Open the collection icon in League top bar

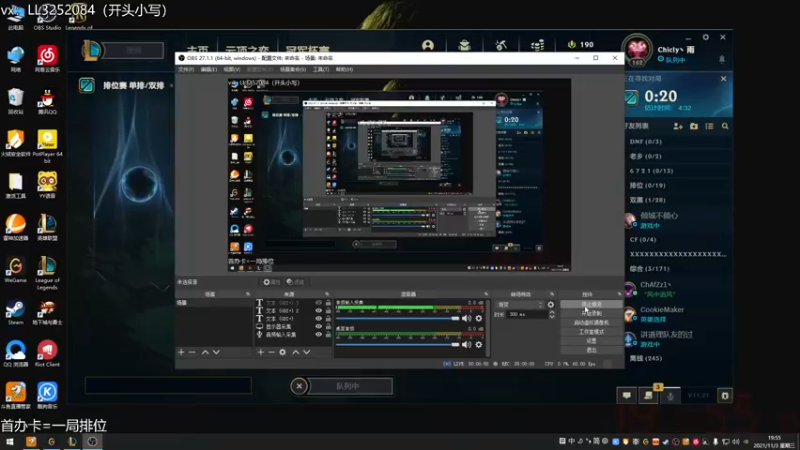(x=464, y=45)
